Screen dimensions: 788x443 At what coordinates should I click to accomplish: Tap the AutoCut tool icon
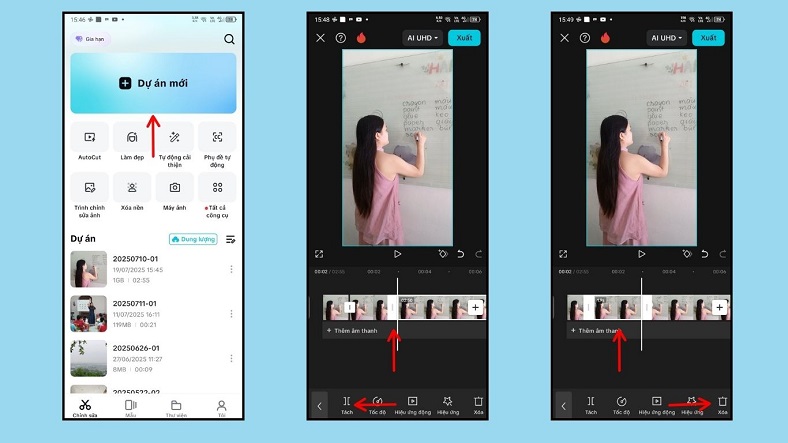point(90,138)
